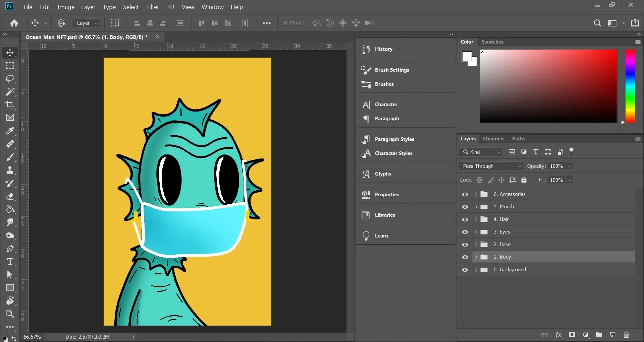Select the Crop tool

(x=10, y=105)
